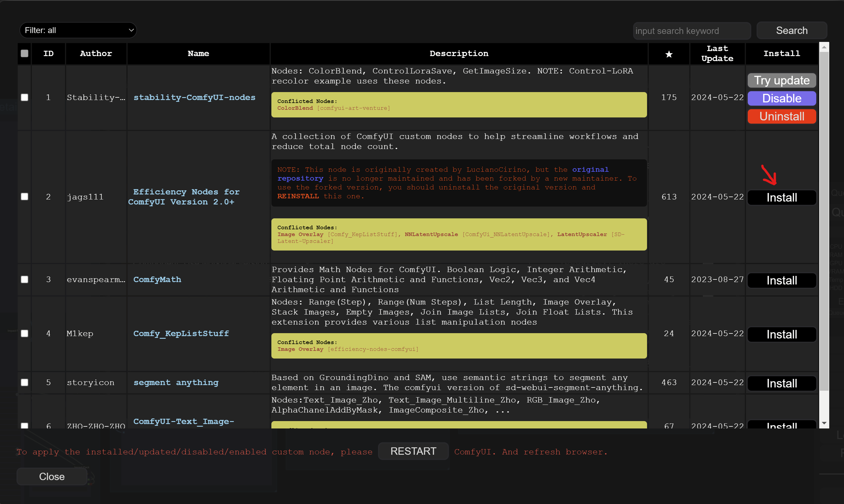
Task: Click the author cell 'storyicon'
Action: coord(91,382)
